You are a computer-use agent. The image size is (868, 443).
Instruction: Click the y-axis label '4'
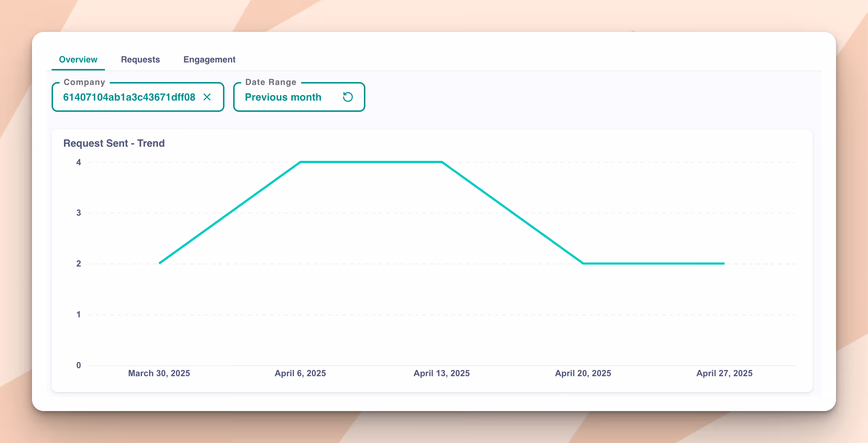[78, 162]
